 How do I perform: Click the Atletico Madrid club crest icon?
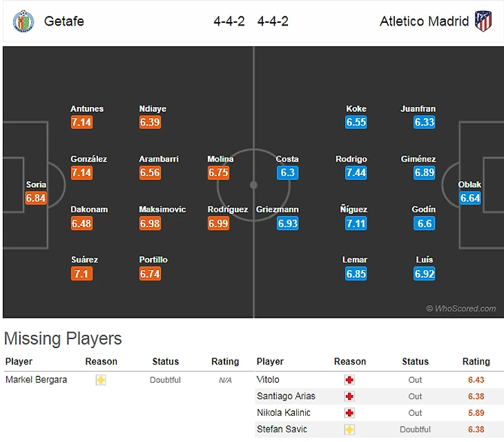[x=483, y=21]
